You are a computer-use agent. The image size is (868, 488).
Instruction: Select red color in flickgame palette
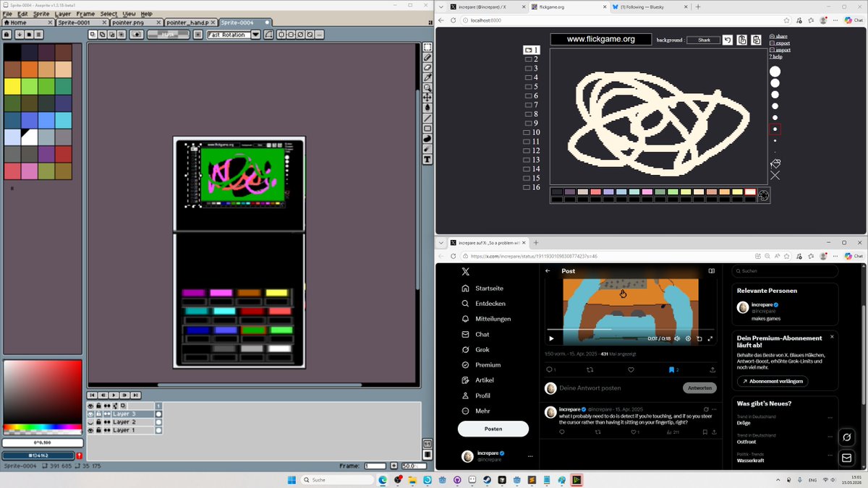595,192
